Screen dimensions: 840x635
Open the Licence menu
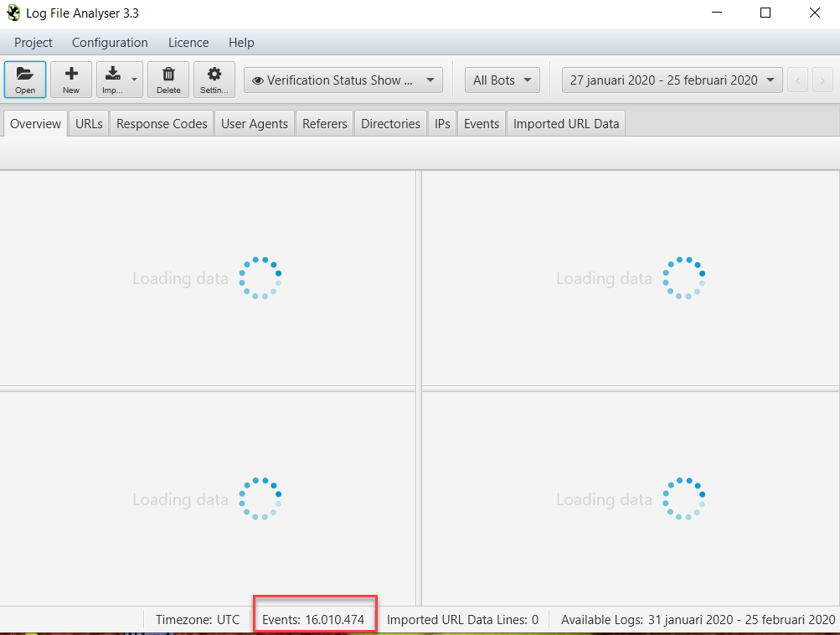(188, 42)
